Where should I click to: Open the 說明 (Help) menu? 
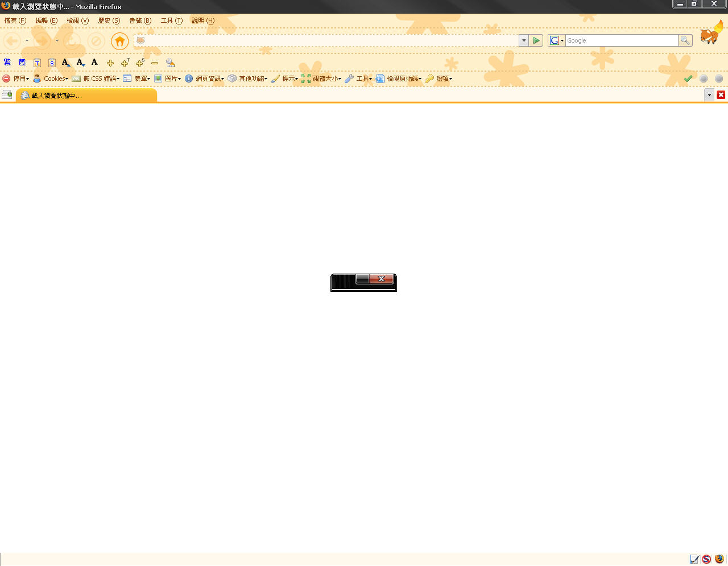tap(203, 20)
